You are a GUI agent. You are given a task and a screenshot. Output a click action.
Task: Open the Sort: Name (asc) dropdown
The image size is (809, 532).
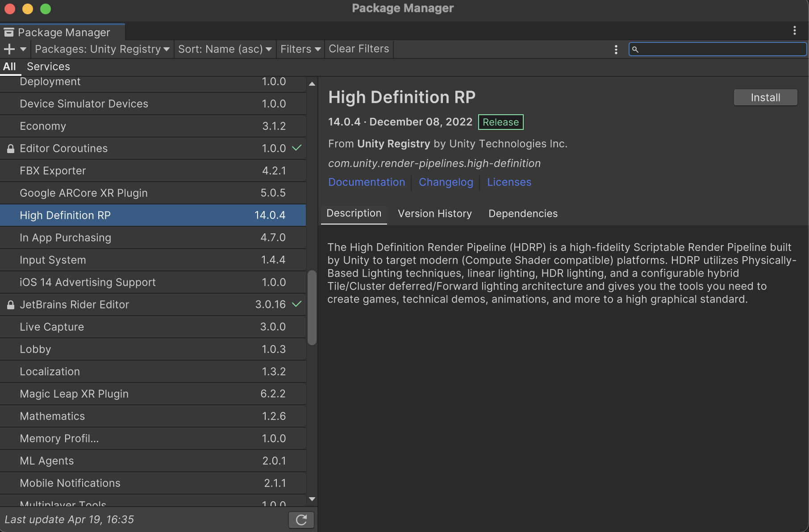click(225, 49)
